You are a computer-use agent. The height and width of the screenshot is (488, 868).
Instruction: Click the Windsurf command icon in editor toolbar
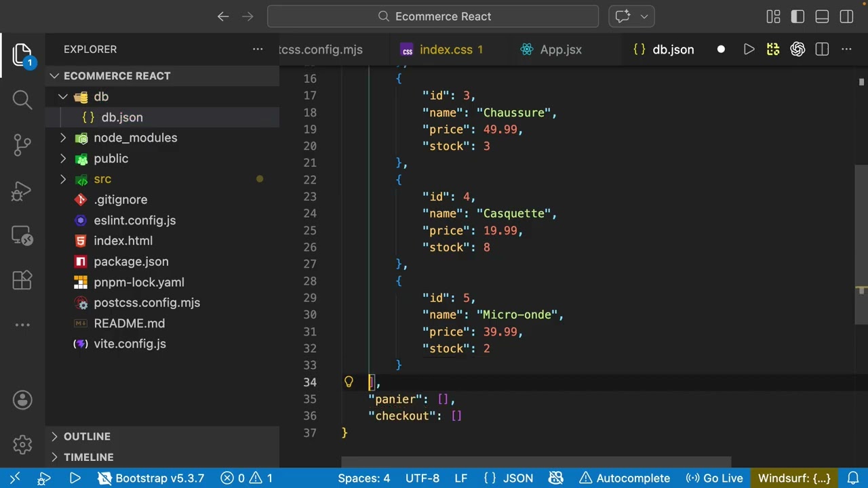tap(773, 49)
